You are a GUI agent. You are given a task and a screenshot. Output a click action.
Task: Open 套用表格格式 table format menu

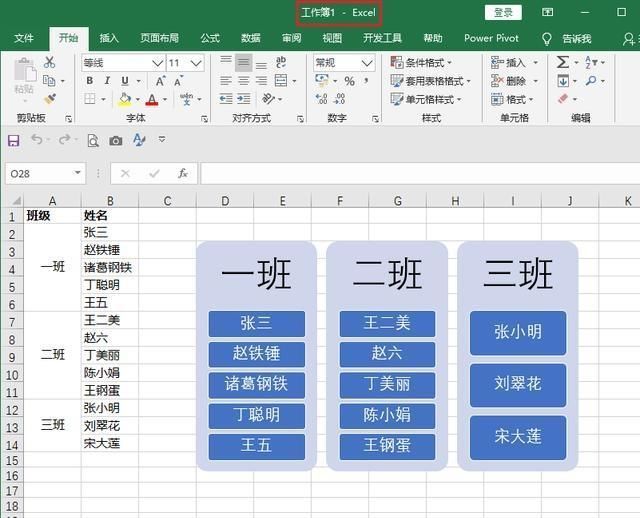[x=430, y=81]
